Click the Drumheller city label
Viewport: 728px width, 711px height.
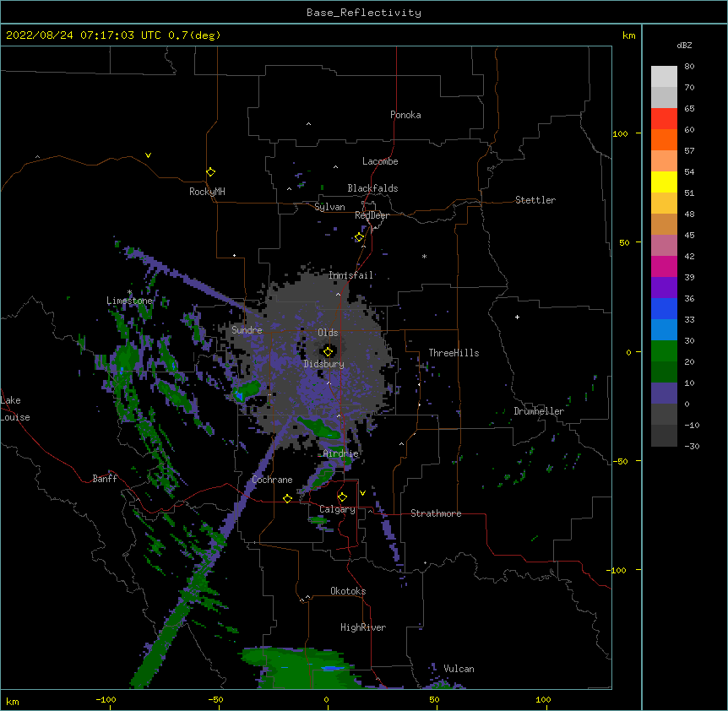(539, 411)
